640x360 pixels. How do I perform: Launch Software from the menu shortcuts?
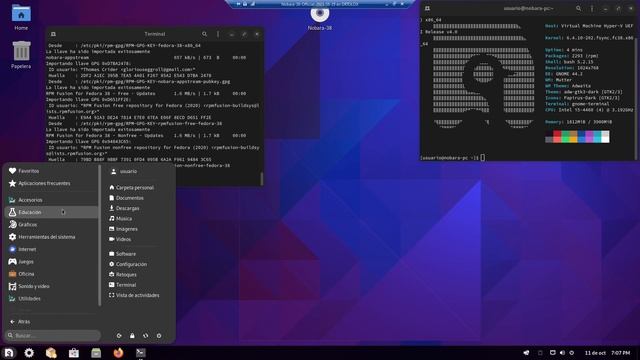point(122,254)
